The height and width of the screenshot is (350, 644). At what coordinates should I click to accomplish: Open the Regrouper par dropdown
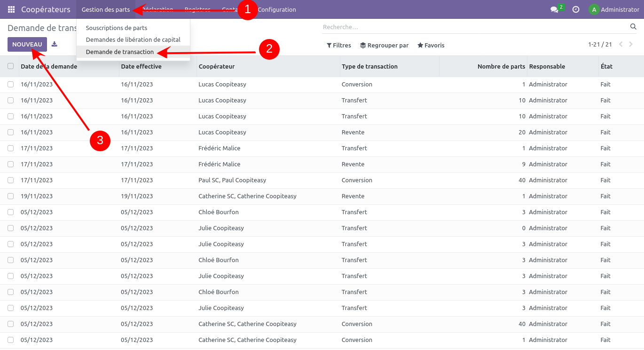tap(385, 46)
